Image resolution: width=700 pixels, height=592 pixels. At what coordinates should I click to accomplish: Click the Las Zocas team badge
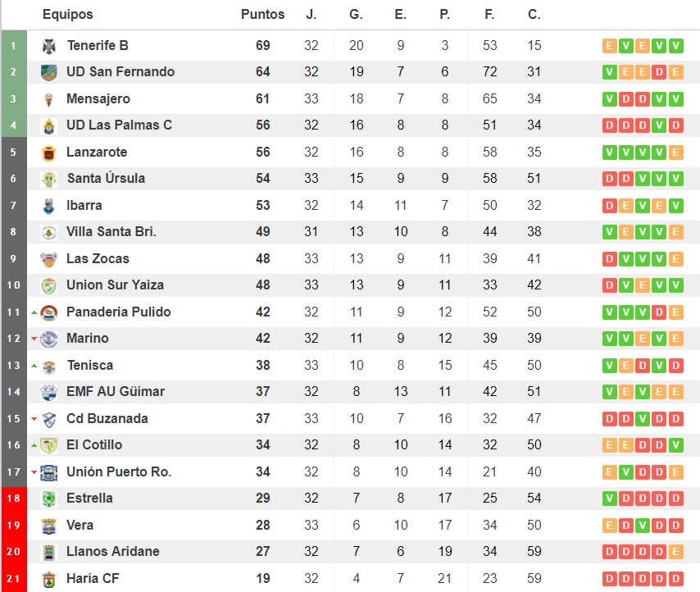(49, 259)
